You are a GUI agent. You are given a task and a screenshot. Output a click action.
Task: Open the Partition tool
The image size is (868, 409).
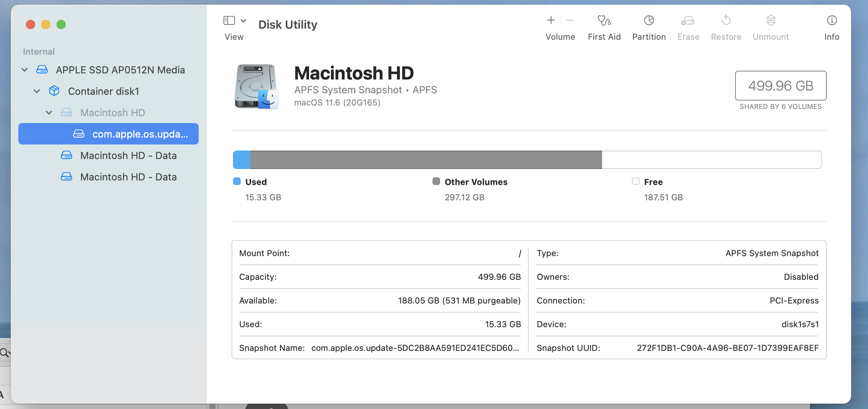(649, 20)
